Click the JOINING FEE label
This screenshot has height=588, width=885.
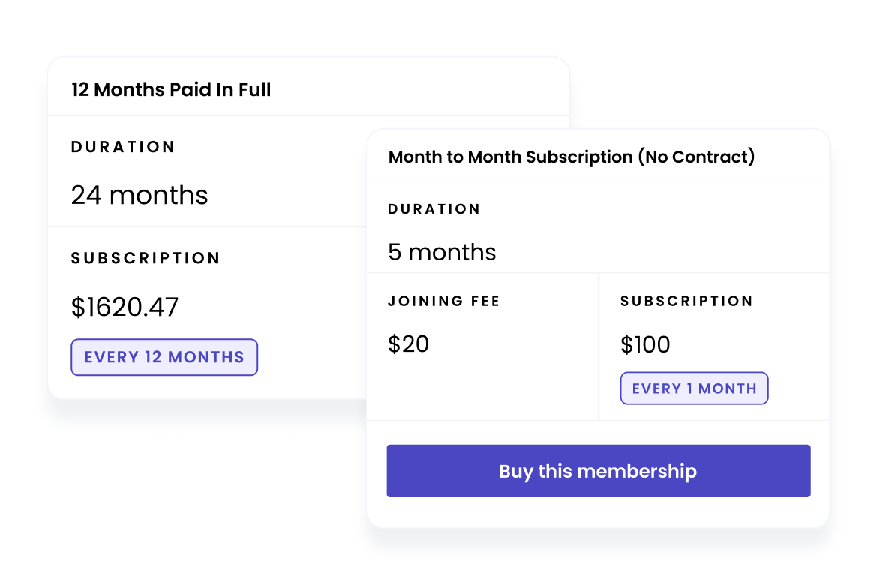tap(444, 301)
